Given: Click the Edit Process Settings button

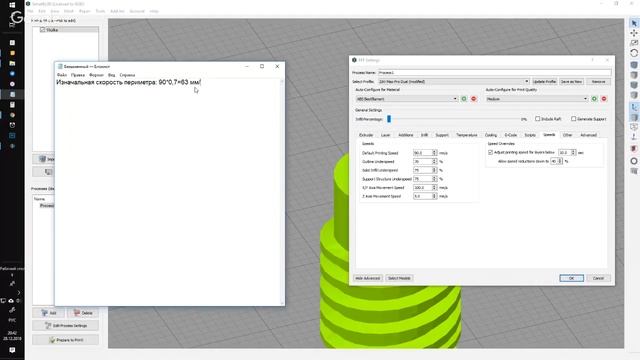Looking at the screenshot, I should [65, 326].
